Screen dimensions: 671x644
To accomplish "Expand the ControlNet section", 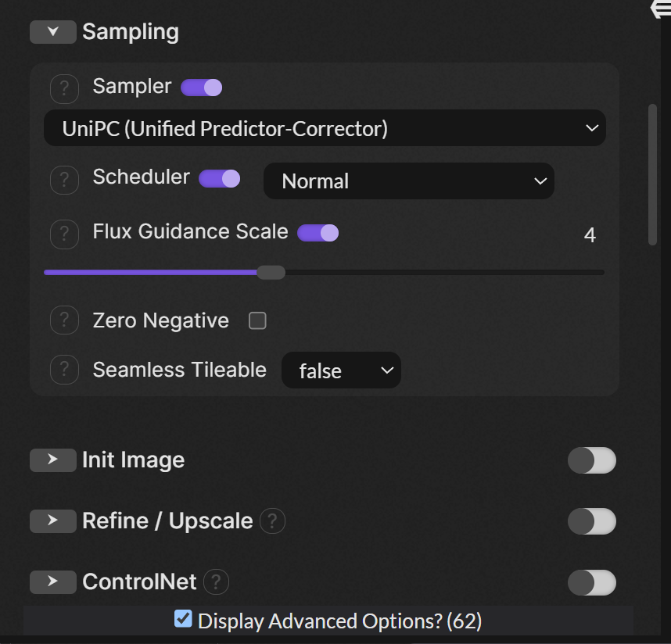I will pos(52,581).
